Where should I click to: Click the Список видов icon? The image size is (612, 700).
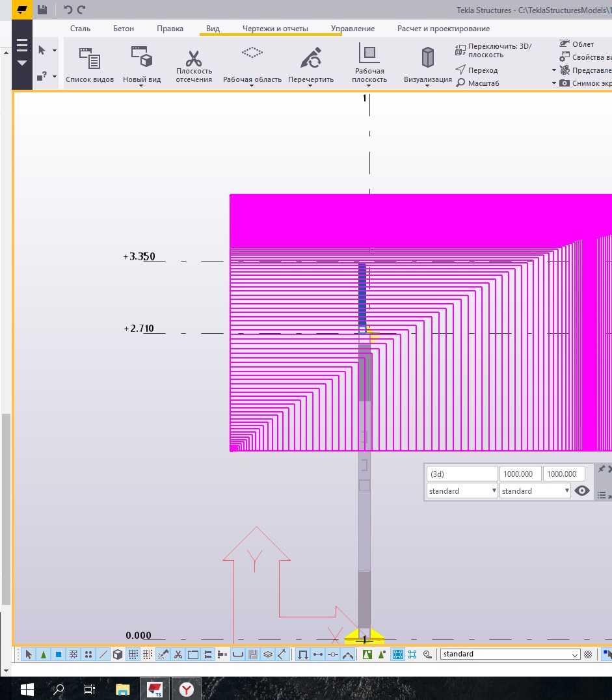pos(90,59)
